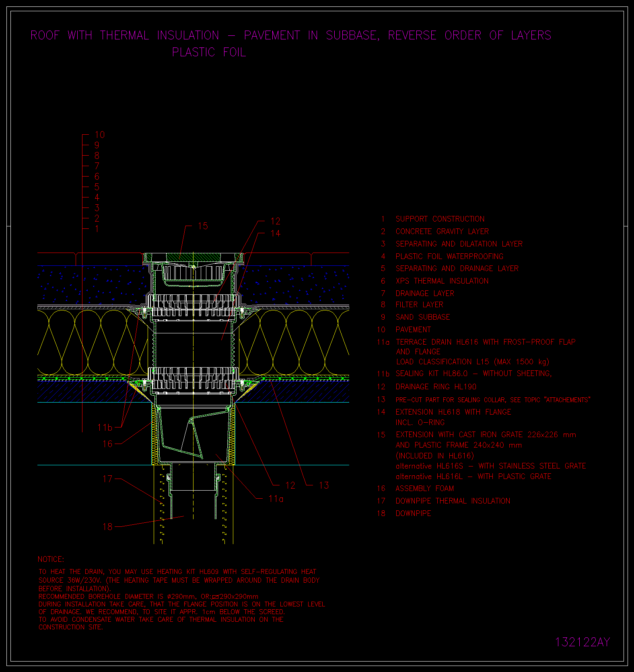Select legend text 'SEPARATING AND DRAINAGE LAYER'

[x=457, y=269]
